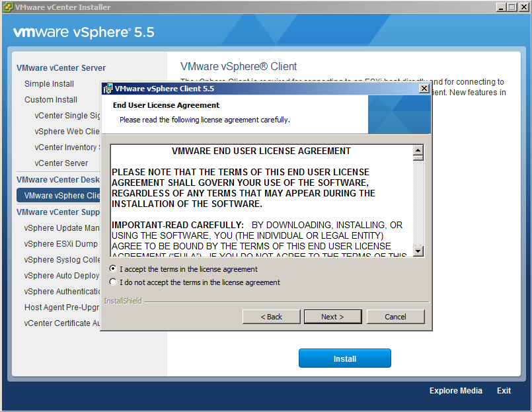The height and width of the screenshot is (412, 532).
Task: Select Custom Install in the sidebar
Action: 51,100
